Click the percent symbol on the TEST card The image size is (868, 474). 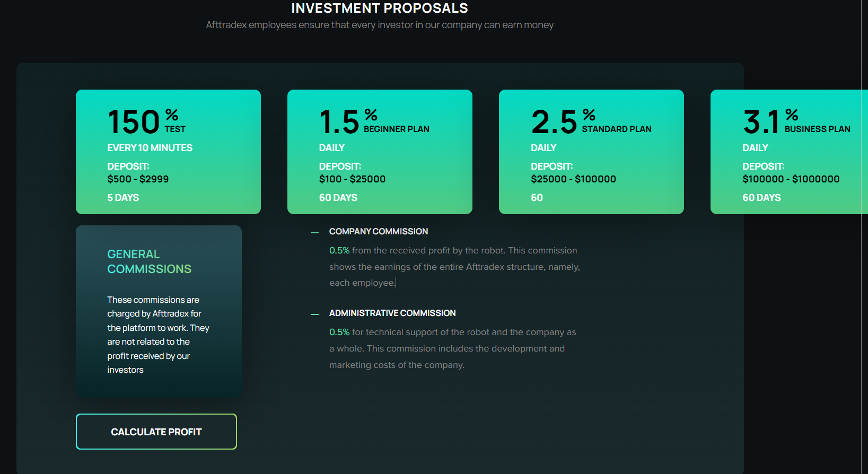172,115
